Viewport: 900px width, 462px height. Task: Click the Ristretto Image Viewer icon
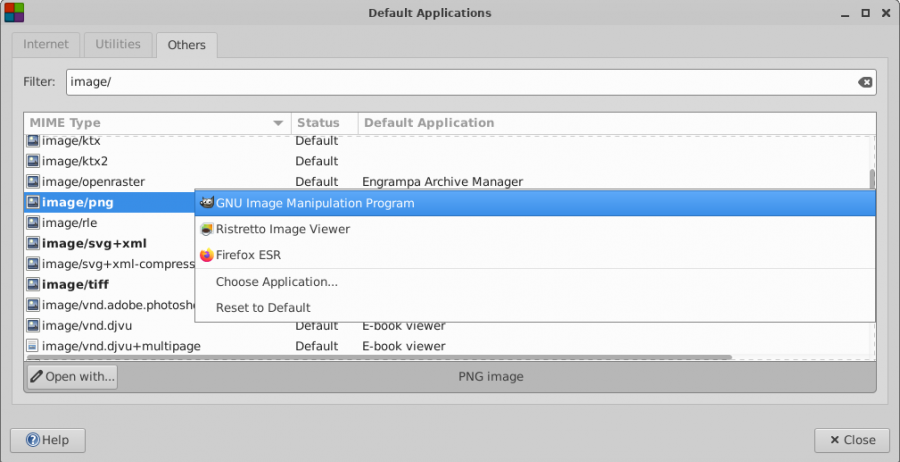(207, 229)
